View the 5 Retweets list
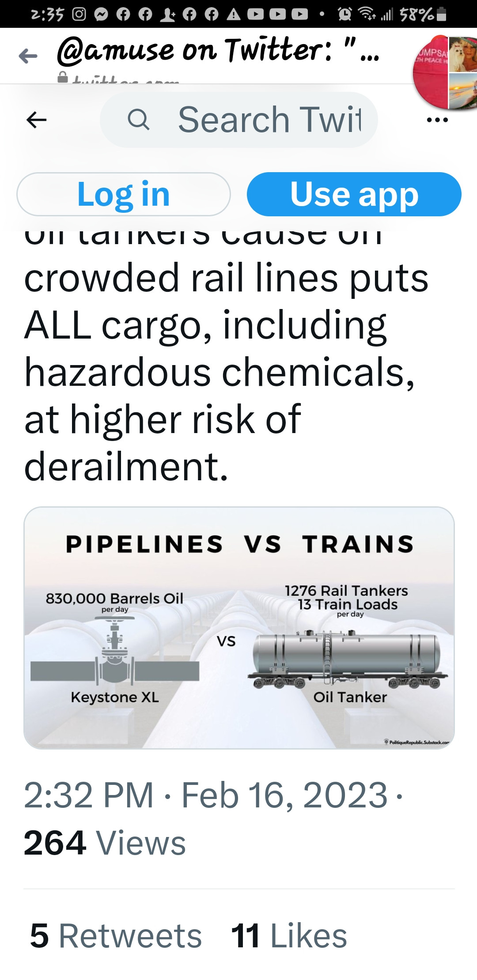Image resolution: width=477 pixels, height=980 pixels. [116, 935]
